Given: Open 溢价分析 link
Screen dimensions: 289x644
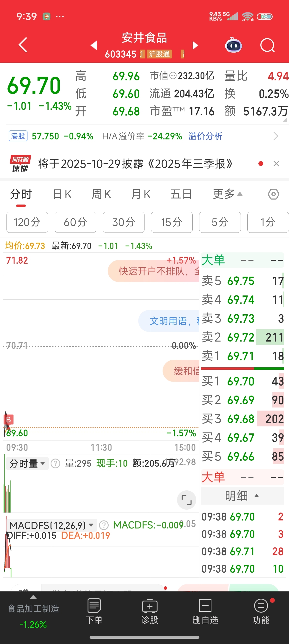Looking at the screenshot, I should click(205, 136).
